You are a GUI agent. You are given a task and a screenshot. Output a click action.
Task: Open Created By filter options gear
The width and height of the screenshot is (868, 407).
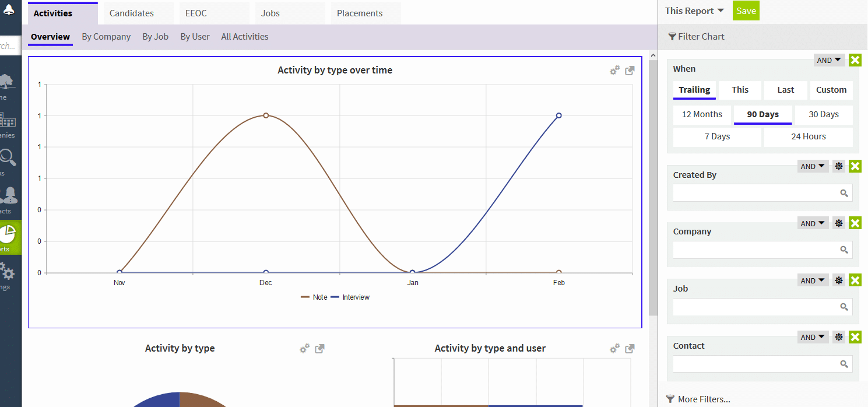pyautogui.click(x=839, y=166)
